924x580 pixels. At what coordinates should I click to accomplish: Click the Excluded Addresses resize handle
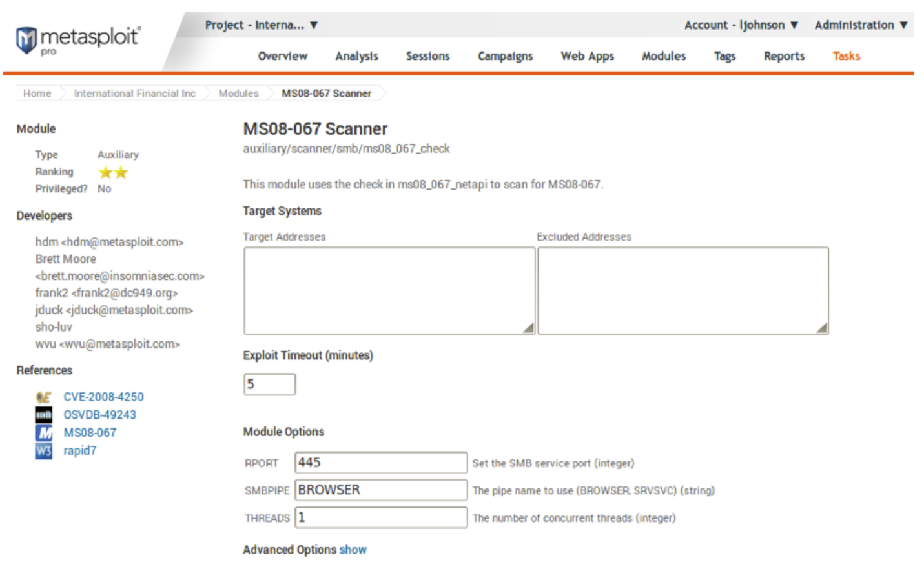[x=822, y=328]
